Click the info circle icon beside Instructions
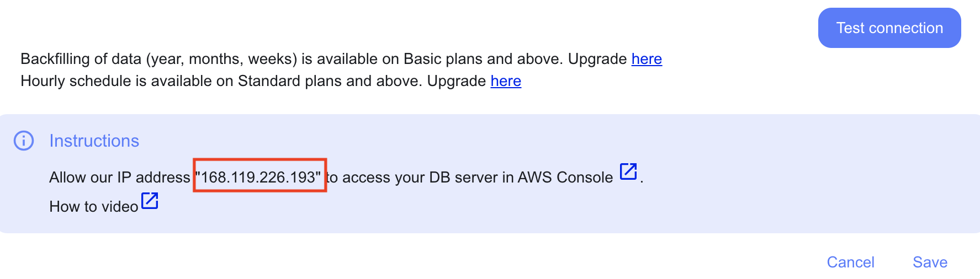This screenshot has width=980, height=279. [x=24, y=141]
